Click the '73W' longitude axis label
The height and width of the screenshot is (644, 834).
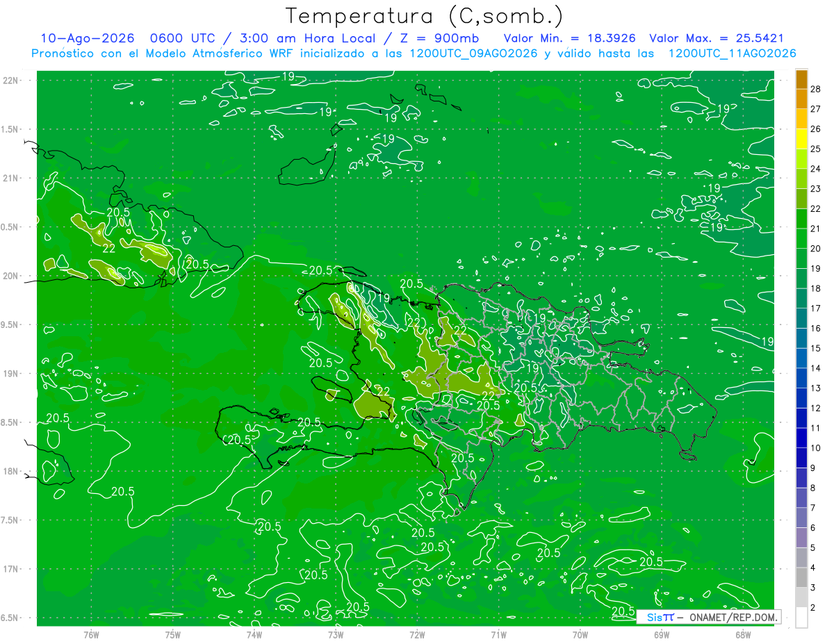[x=336, y=634]
